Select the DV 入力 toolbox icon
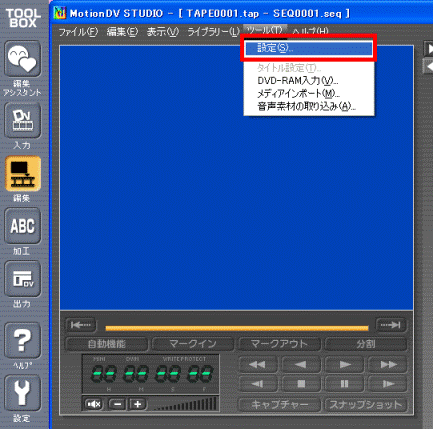This screenshot has height=429, width=433. 22,121
